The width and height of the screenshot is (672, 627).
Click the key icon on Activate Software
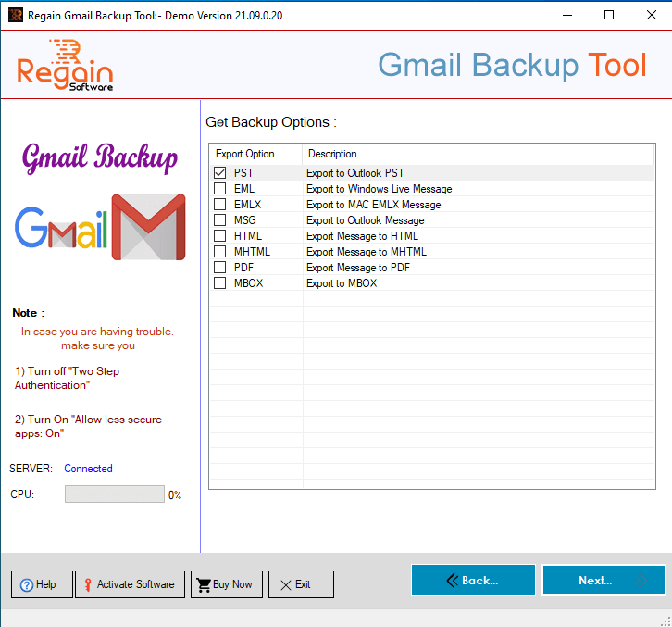tap(88, 585)
